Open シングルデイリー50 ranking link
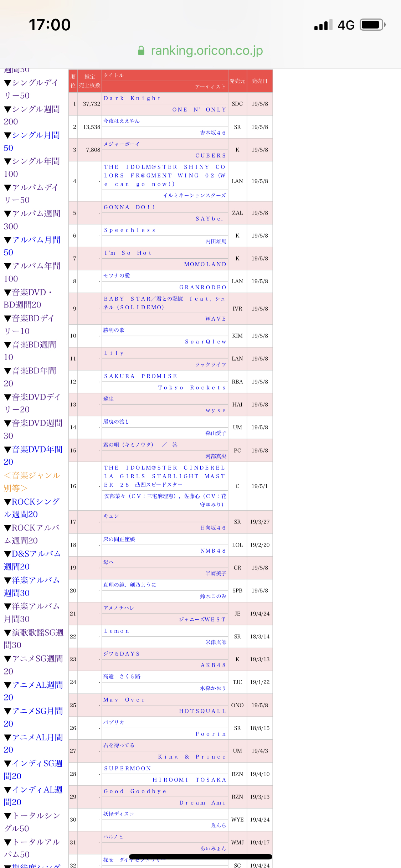This screenshot has width=401, height=868. (31, 89)
